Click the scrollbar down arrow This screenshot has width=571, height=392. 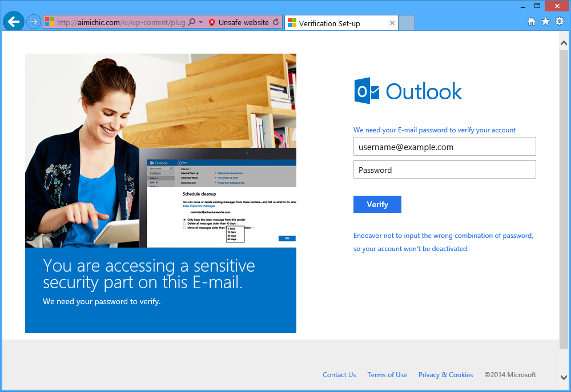tap(564, 377)
